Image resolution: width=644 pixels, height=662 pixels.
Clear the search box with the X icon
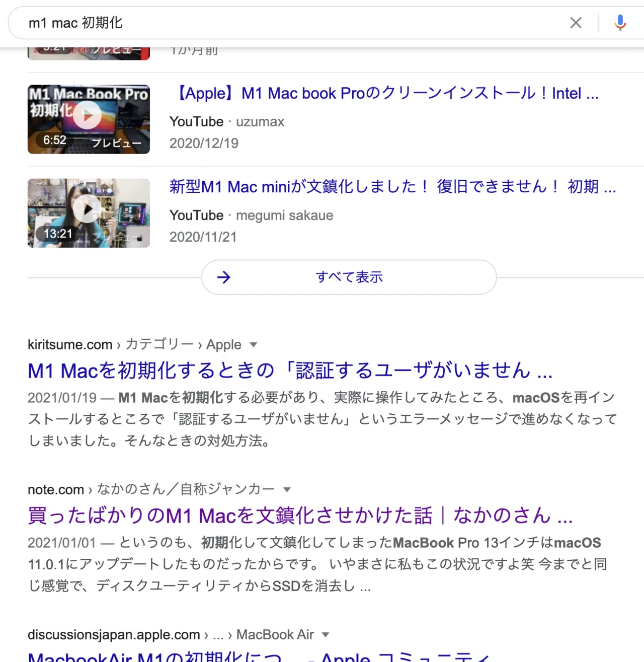(576, 23)
